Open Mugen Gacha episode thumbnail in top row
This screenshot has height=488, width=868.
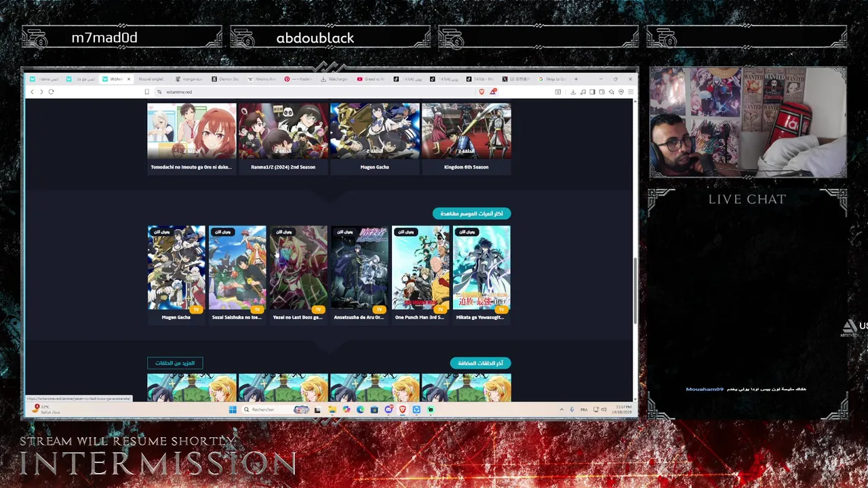[374, 131]
